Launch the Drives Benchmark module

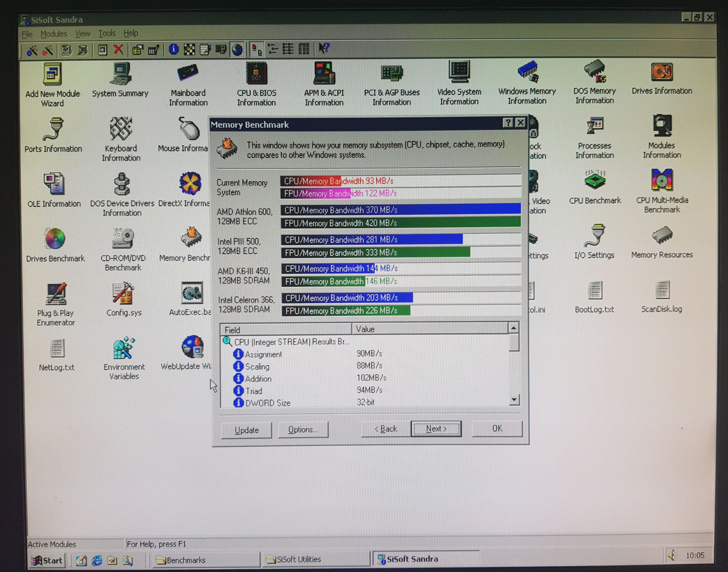55,245
